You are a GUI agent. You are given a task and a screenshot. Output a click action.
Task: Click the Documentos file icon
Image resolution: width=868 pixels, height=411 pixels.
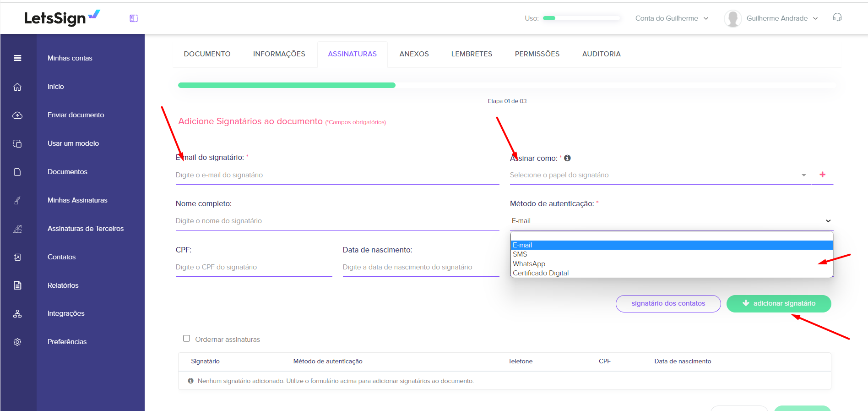(x=17, y=172)
